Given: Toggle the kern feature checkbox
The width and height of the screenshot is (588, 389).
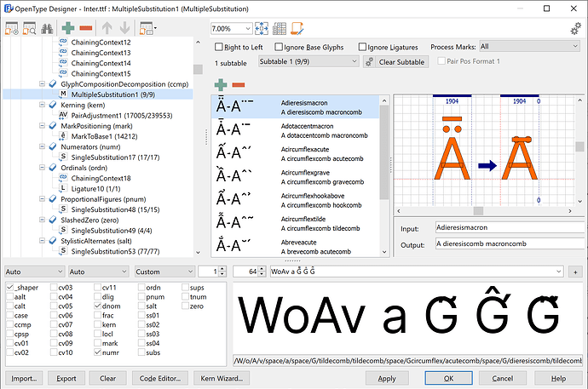Looking at the screenshot, I should (98, 324).
